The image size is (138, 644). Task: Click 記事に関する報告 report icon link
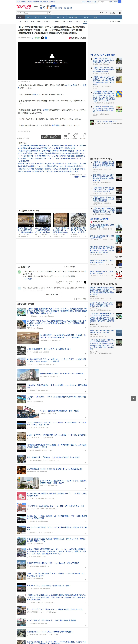point(23,138)
